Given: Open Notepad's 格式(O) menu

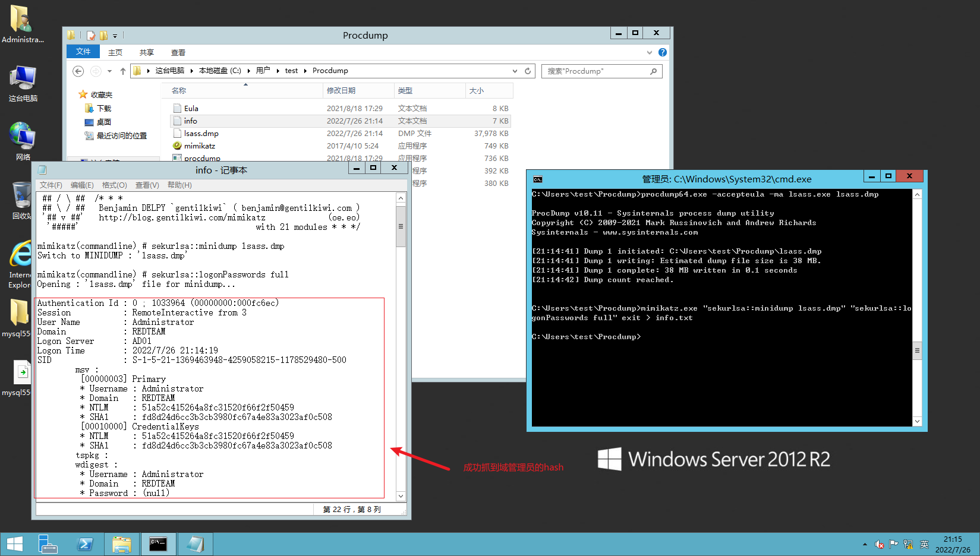Looking at the screenshot, I should [x=115, y=185].
